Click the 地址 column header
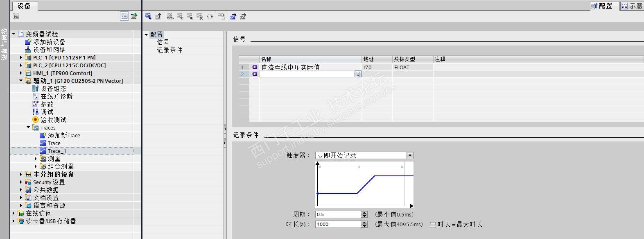Screen dimensions: 644x239 point(377,59)
